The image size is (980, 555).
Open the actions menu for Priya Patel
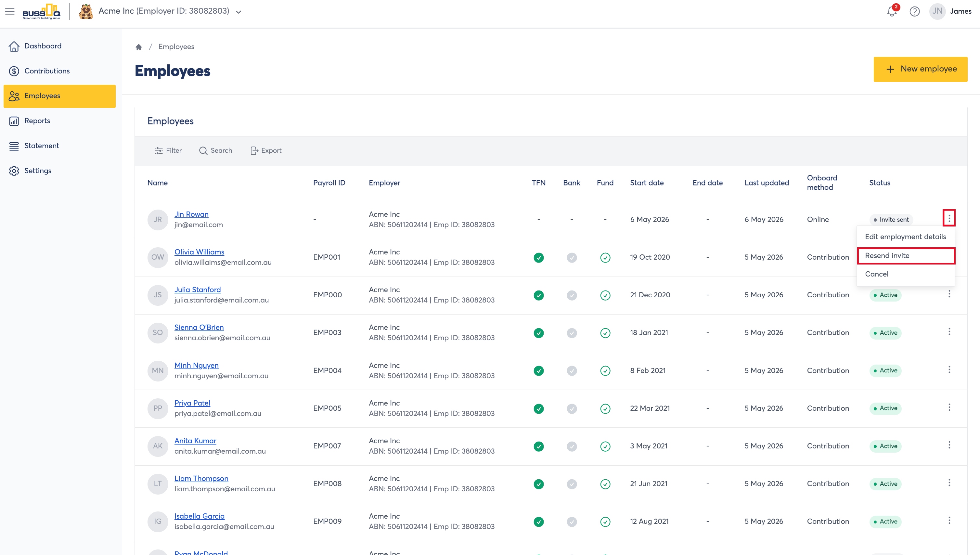tap(949, 407)
